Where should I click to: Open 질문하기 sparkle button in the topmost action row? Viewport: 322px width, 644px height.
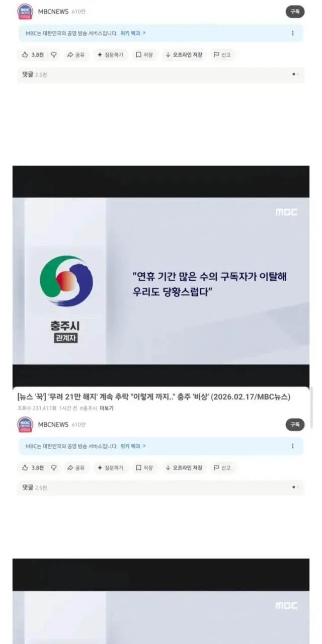pyautogui.click(x=110, y=55)
